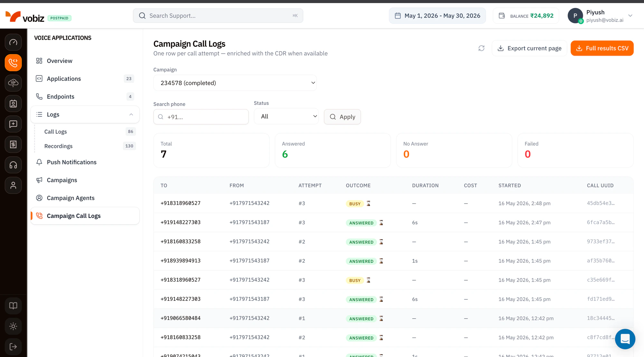Open the messaging plus icon in the sidebar
This screenshot has width=644, height=357.
(x=13, y=124)
